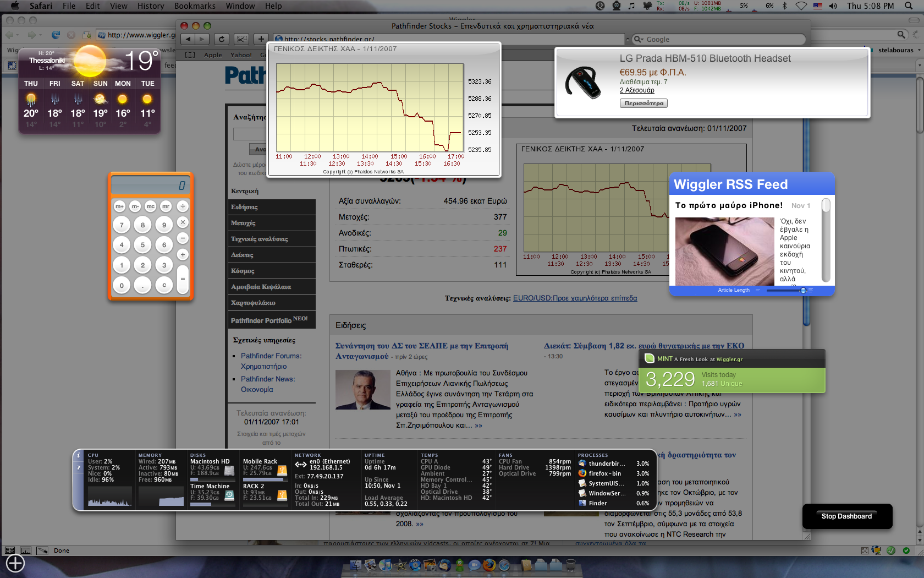Click the Stop Dashboard button
The image size is (924, 578).
tap(847, 516)
